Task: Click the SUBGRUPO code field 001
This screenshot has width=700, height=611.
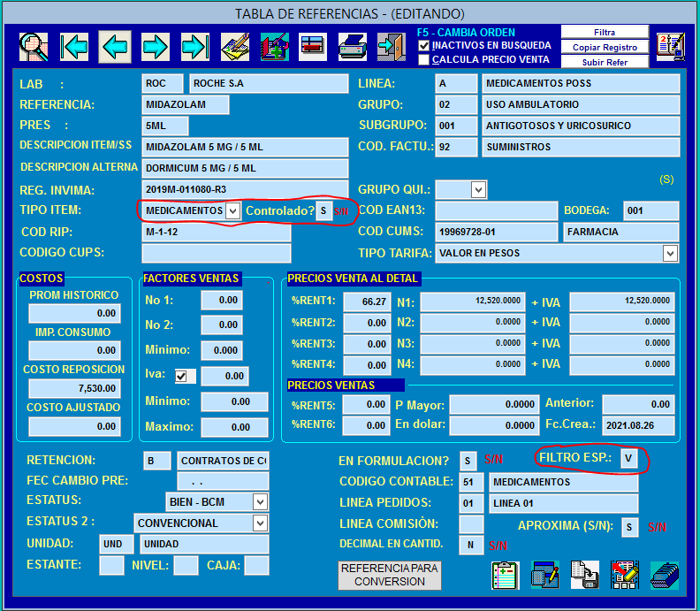Action: pyautogui.click(x=456, y=126)
